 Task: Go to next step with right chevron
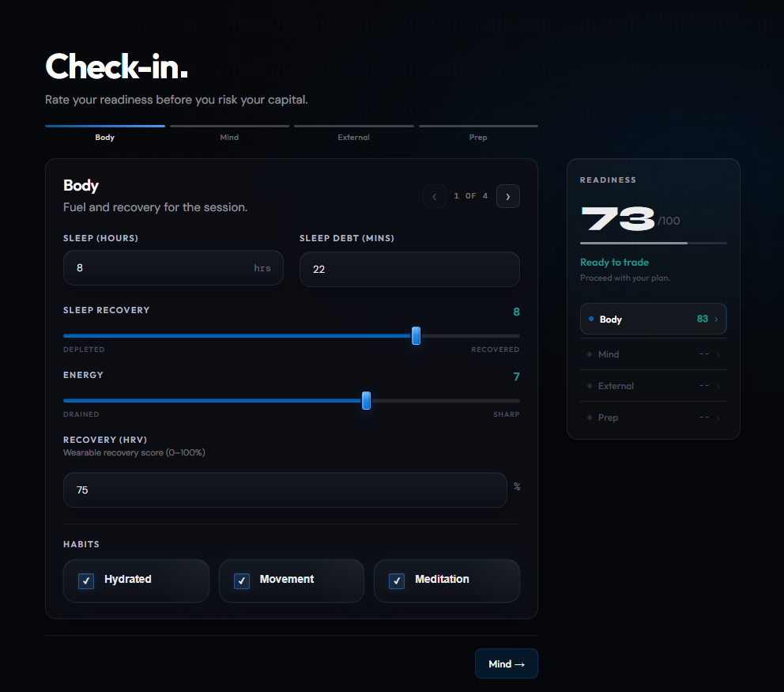pyautogui.click(x=507, y=196)
